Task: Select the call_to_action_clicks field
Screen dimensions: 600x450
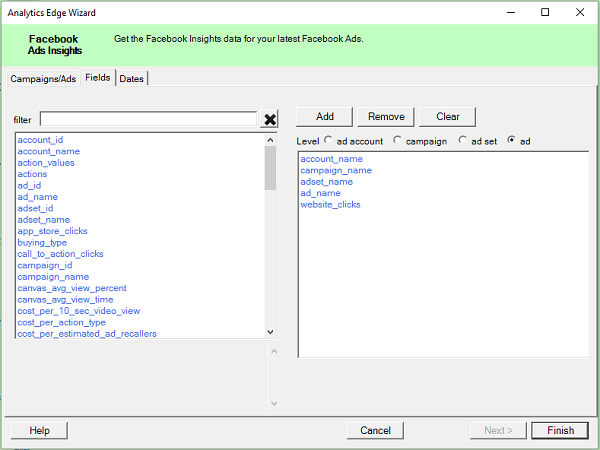Action: (x=60, y=254)
